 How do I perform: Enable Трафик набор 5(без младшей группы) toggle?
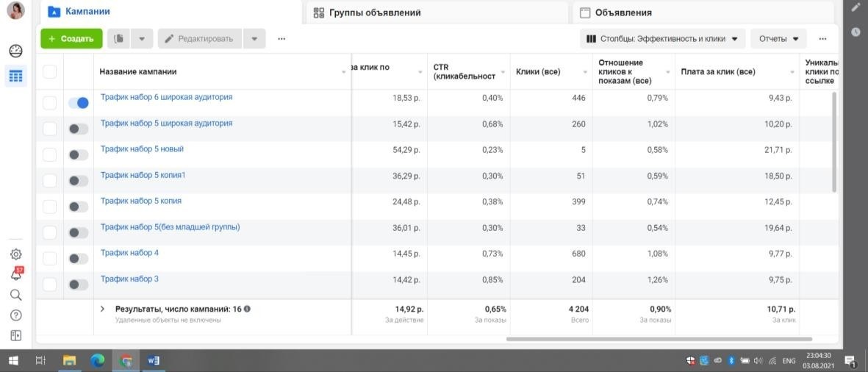[x=79, y=232]
